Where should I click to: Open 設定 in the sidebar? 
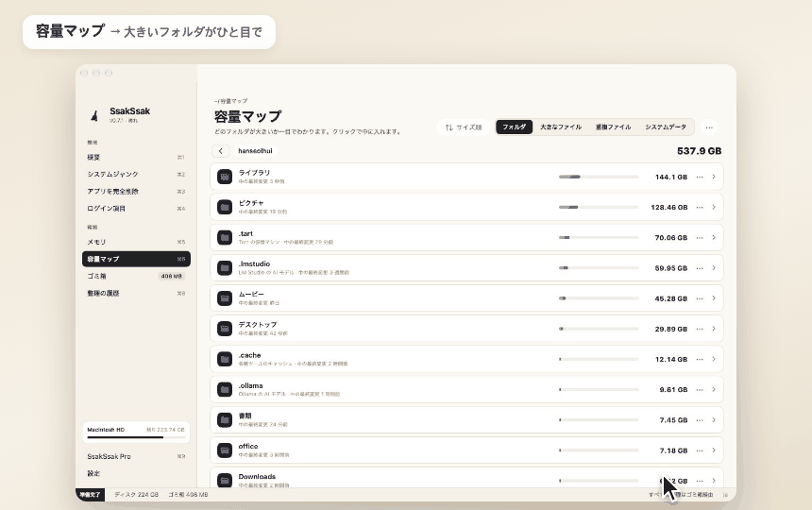[x=136, y=474]
